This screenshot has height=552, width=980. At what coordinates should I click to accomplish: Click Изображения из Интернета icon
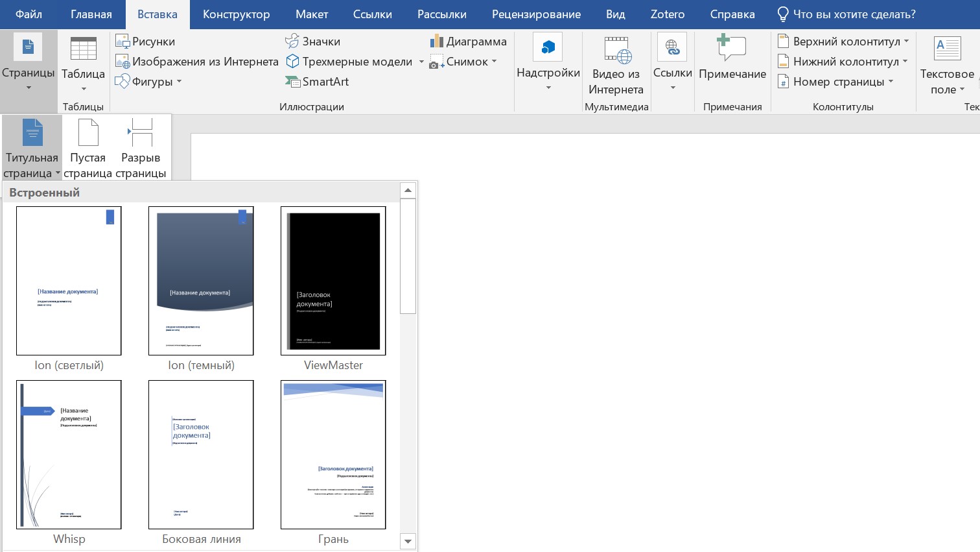pos(122,62)
